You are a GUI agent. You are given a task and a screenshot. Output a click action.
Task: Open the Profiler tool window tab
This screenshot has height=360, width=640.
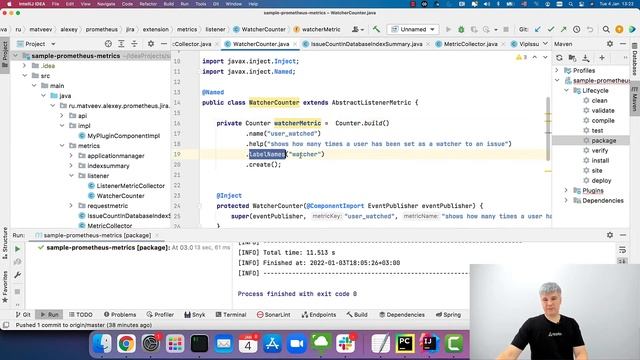coord(160,315)
